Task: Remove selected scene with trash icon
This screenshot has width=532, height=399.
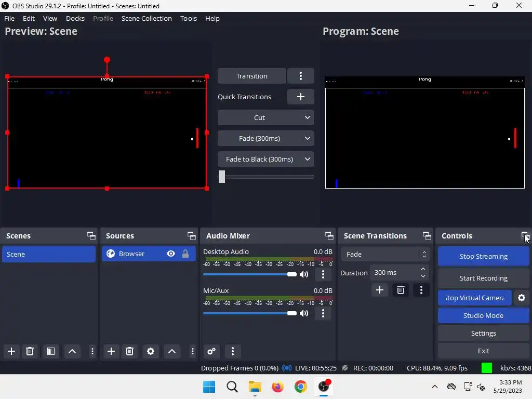Action: click(x=30, y=351)
